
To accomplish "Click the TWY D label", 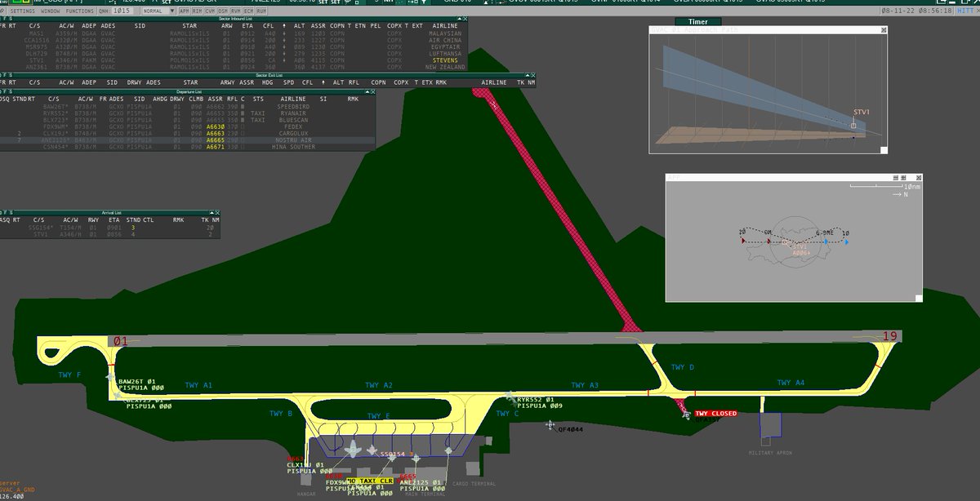I will coord(683,367).
